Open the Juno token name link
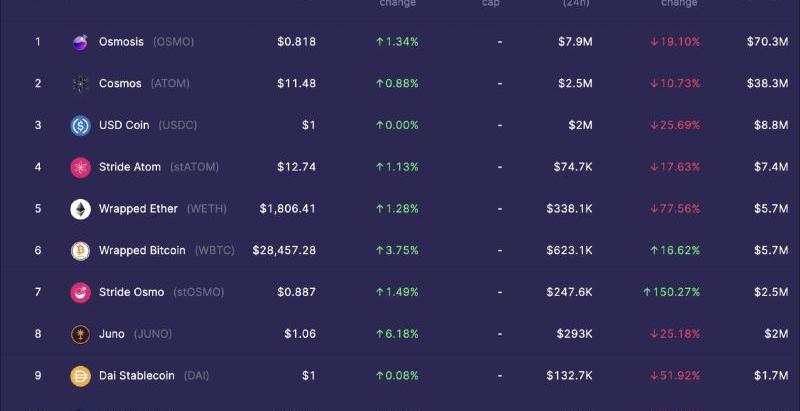The image size is (800, 411). click(x=112, y=334)
